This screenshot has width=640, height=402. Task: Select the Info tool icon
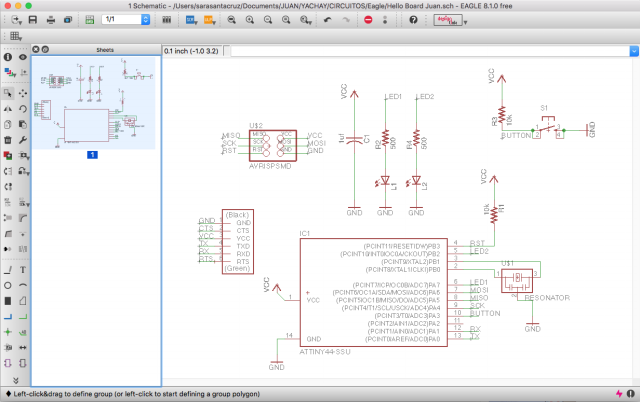click(x=8, y=57)
